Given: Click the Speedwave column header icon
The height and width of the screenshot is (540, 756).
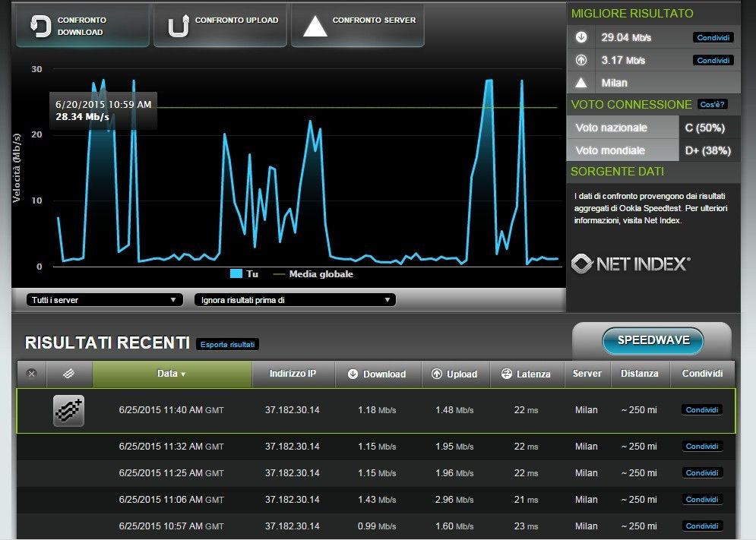Looking at the screenshot, I should click(x=69, y=374).
